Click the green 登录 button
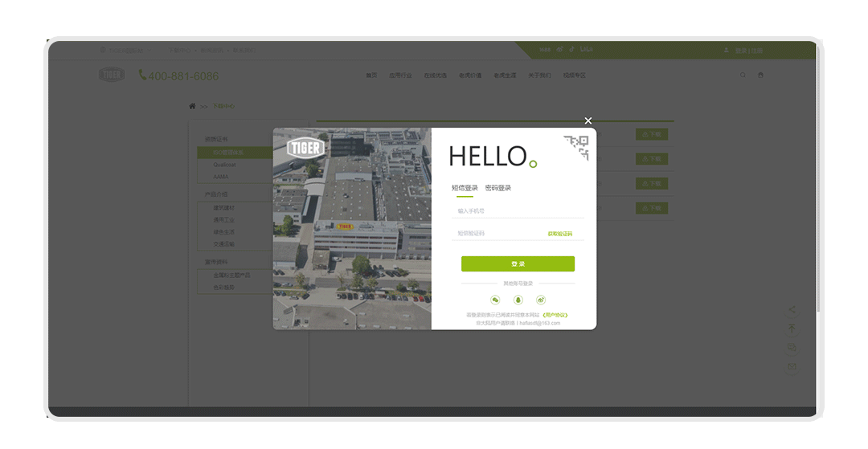This screenshot has width=868, height=449. pos(518,263)
